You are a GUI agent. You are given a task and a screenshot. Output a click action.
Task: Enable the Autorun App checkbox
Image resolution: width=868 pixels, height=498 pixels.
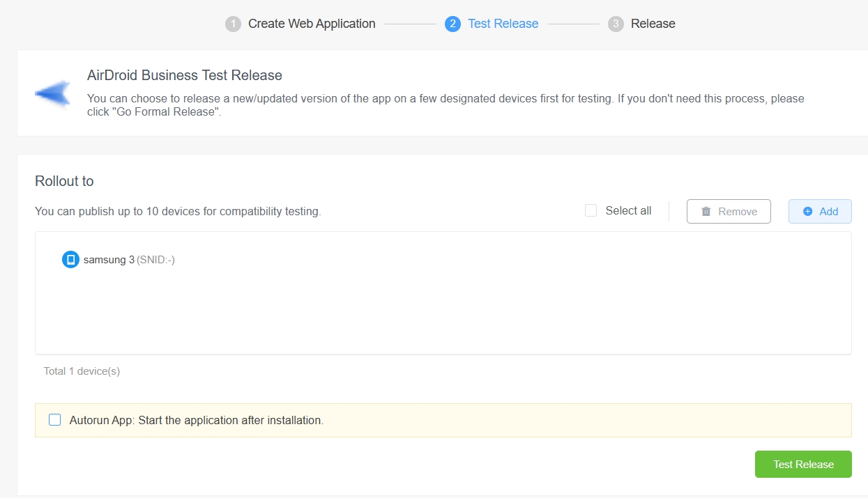point(54,420)
